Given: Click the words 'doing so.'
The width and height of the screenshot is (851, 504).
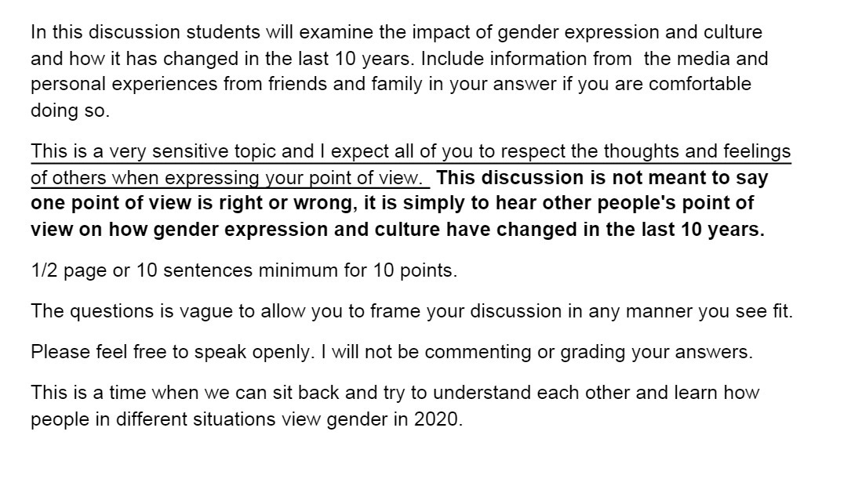Looking at the screenshot, I should tap(70, 111).
